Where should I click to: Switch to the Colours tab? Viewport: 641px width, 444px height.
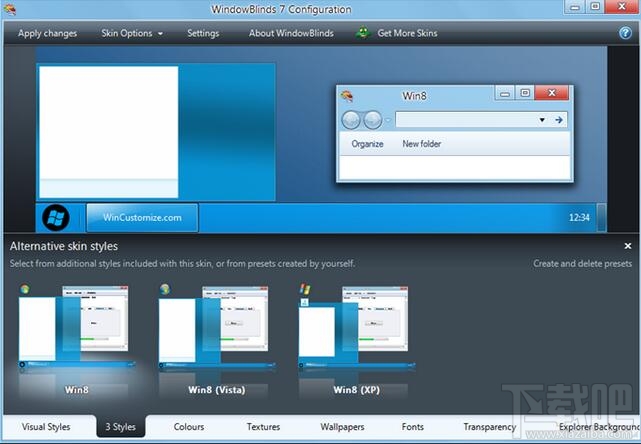pos(189,427)
